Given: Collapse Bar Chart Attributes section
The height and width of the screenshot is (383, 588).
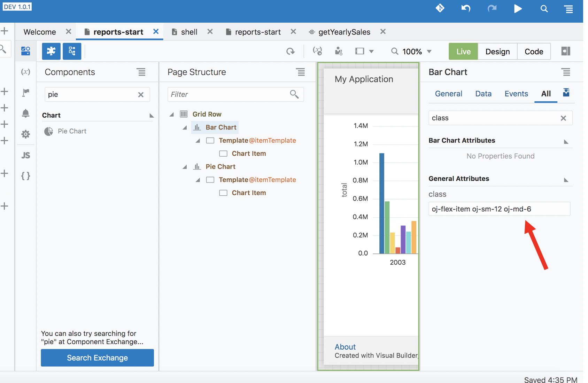Looking at the screenshot, I should click(x=566, y=141).
